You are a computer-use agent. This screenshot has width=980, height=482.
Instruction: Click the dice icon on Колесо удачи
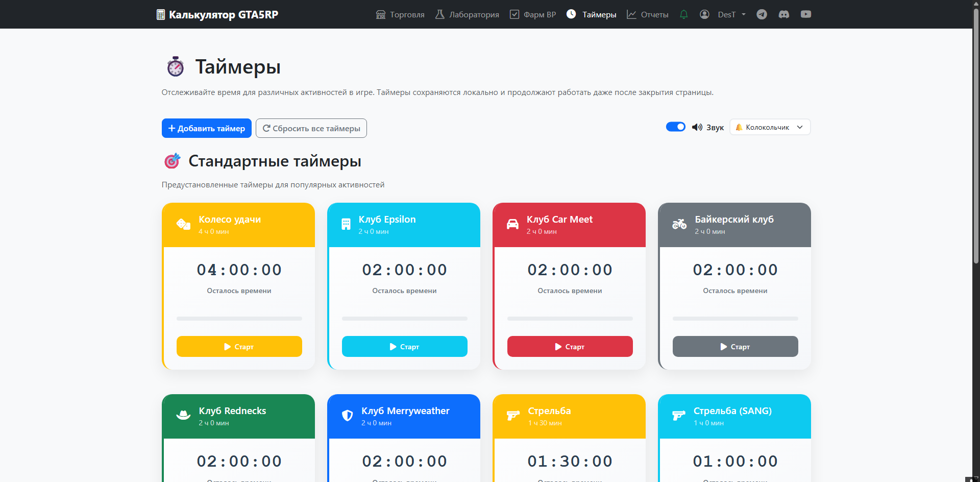(183, 224)
